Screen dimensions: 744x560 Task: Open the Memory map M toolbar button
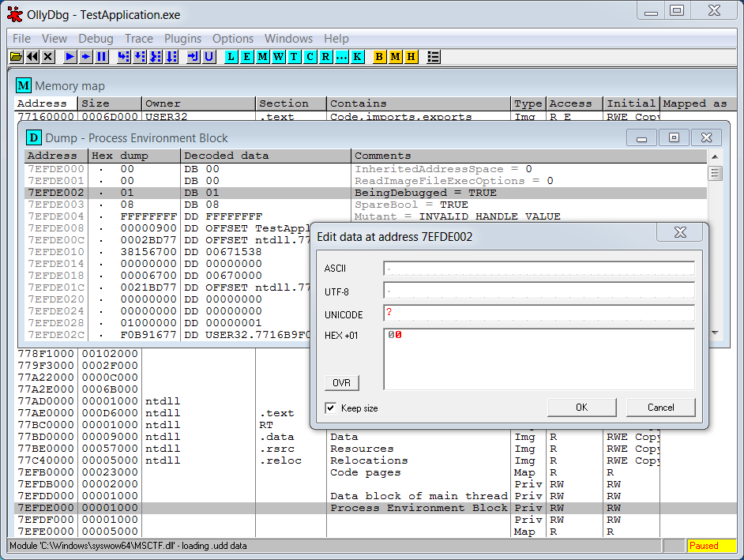pos(262,57)
